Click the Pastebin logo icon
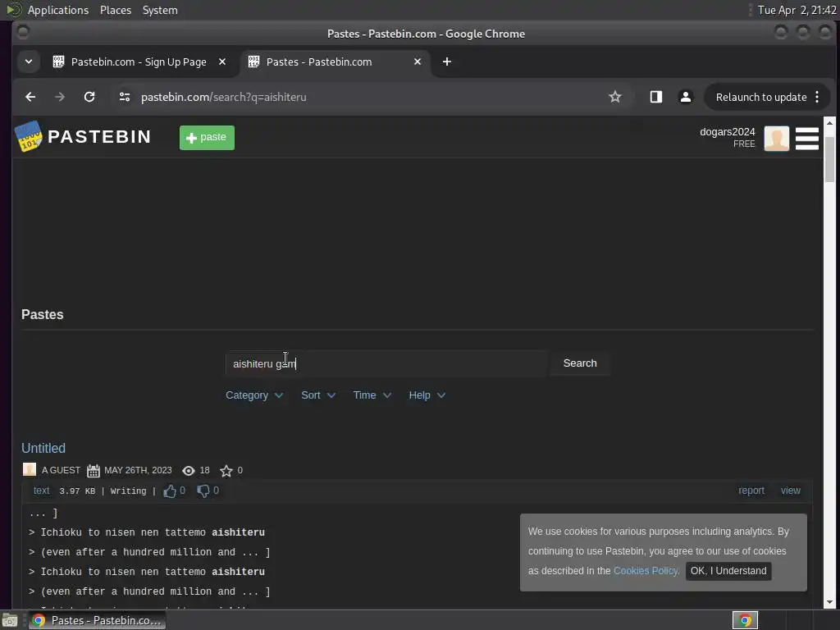 (29, 136)
